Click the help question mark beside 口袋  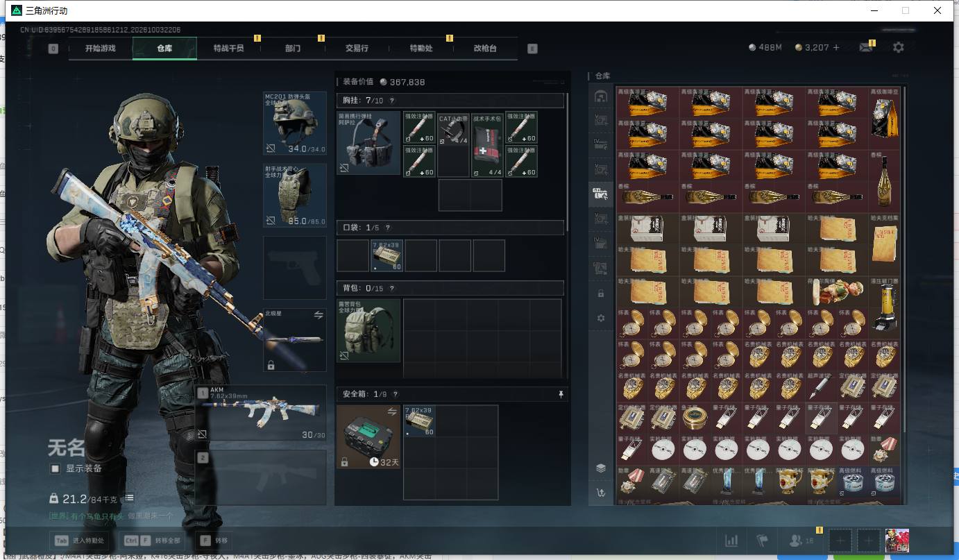[x=388, y=228]
